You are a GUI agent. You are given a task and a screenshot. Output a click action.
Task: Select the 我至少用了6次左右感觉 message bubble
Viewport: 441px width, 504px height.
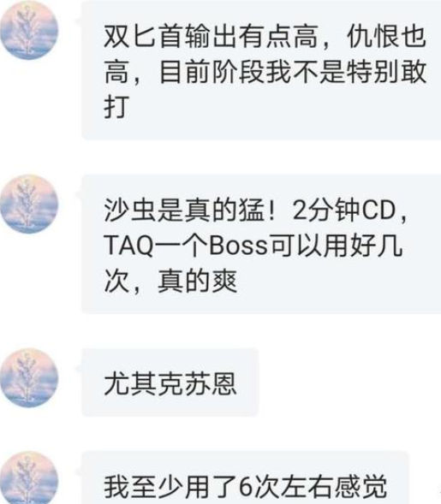point(245,477)
